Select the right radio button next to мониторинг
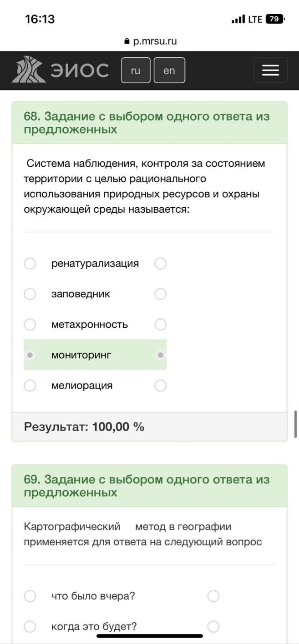This screenshot has height=644, width=299. pyautogui.click(x=161, y=355)
